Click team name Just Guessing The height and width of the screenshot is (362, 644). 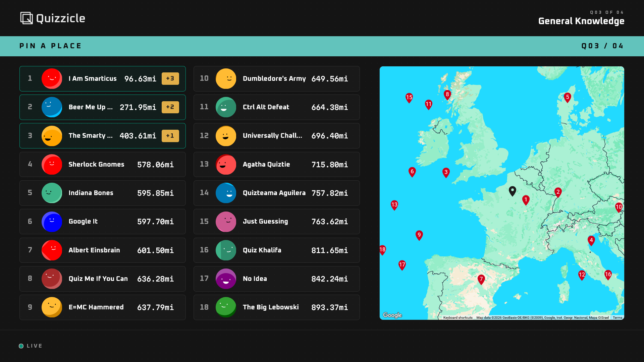pyautogui.click(x=265, y=222)
